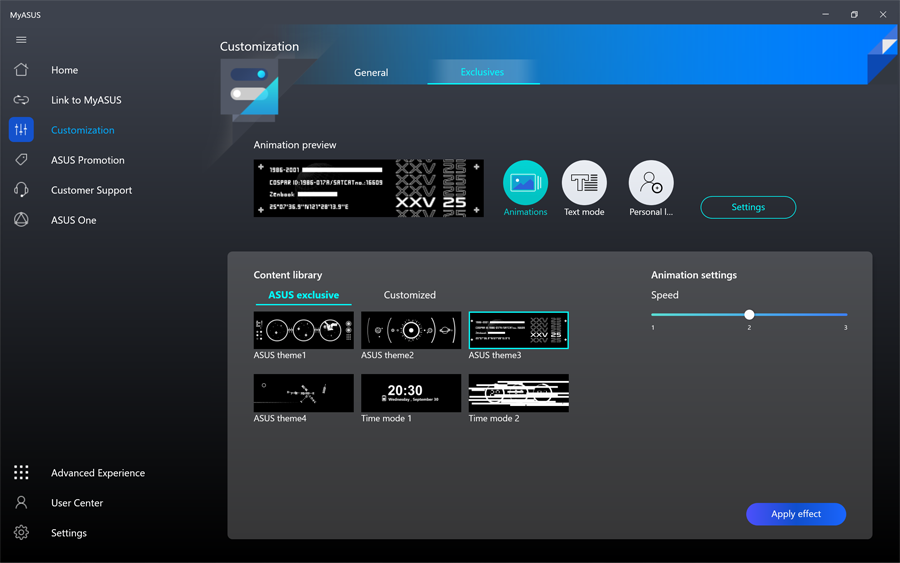Click the Home house icon

point(21,70)
